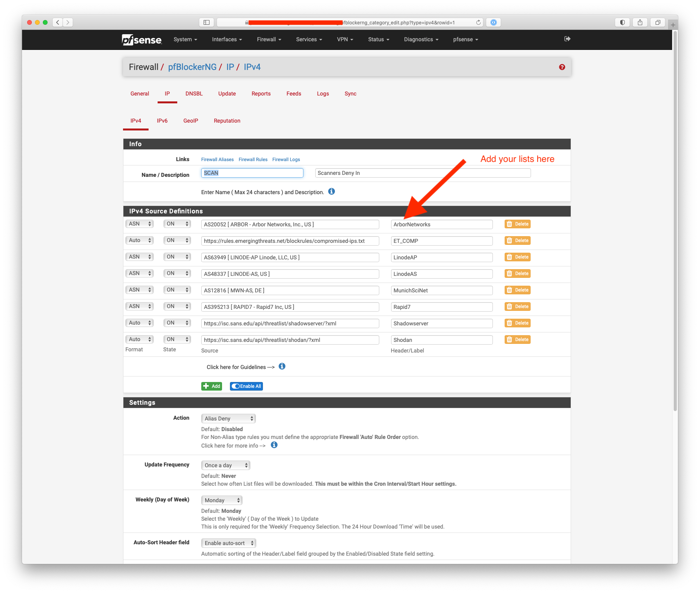Screen dimensions: 700x593
Task: Open the Action Alias Deny dropdown
Action: point(228,419)
